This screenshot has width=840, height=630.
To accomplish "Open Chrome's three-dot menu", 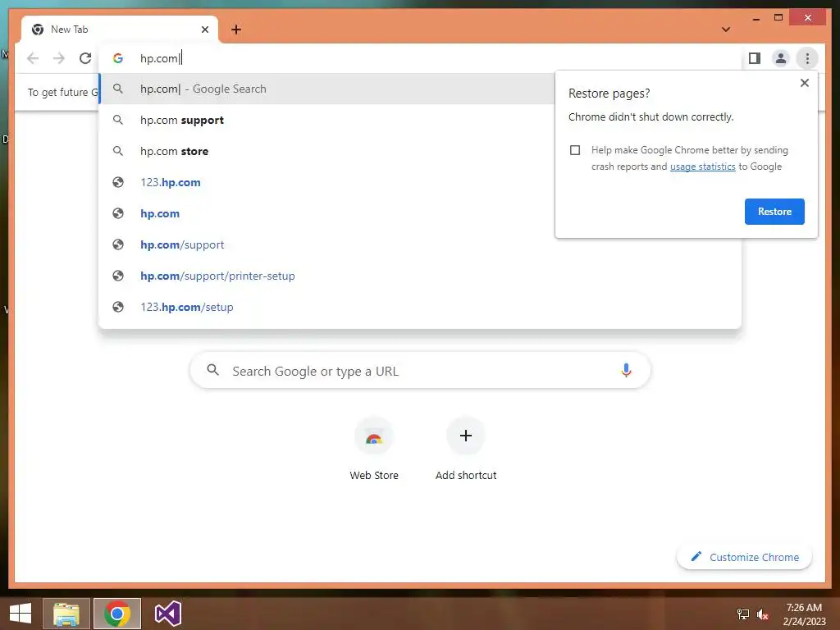I will (x=807, y=58).
